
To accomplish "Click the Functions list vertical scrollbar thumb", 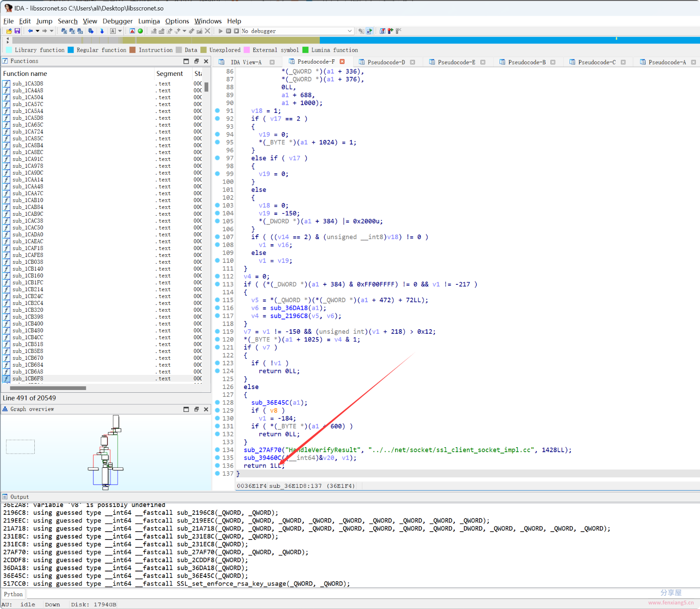I will pyautogui.click(x=206, y=87).
